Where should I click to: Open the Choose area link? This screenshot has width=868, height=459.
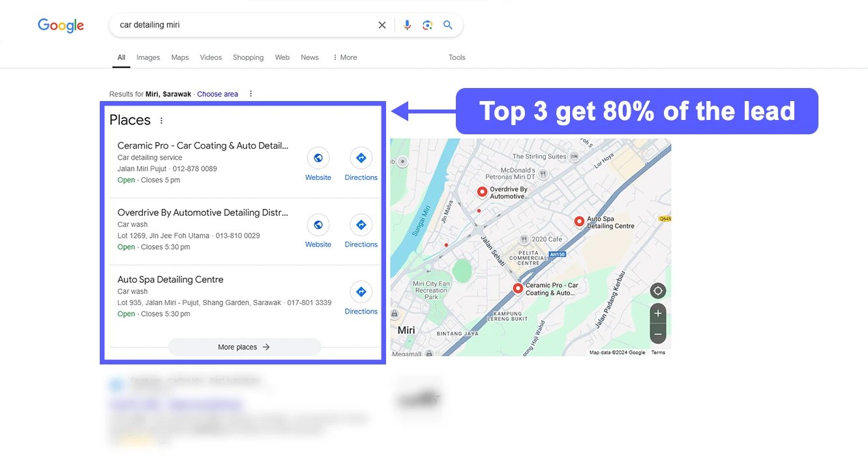(217, 93)
